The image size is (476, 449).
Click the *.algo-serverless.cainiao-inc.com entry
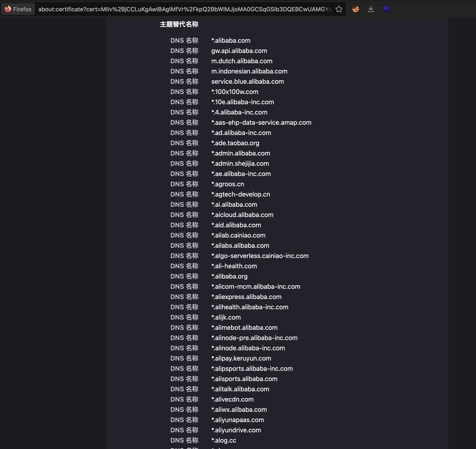tap(260, 256)
